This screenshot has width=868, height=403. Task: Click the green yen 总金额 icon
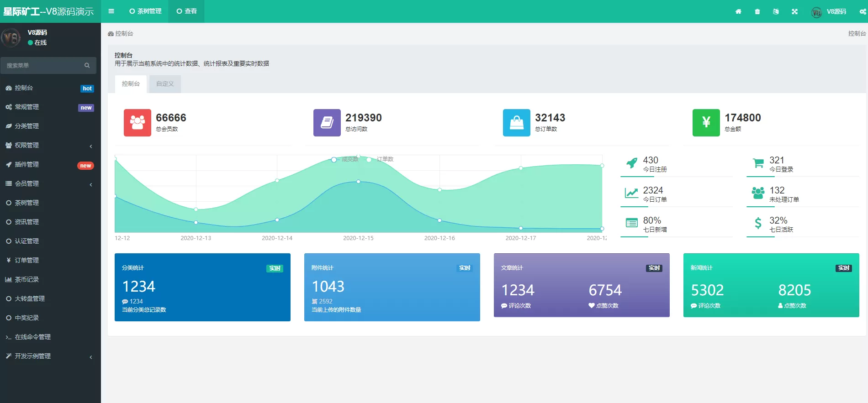[706, 122]
